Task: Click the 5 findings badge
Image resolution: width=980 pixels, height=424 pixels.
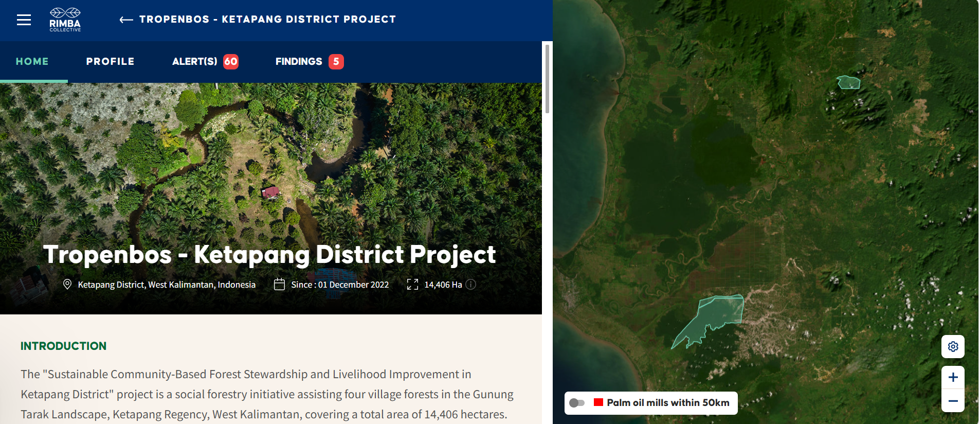Action: pos(336,62)
